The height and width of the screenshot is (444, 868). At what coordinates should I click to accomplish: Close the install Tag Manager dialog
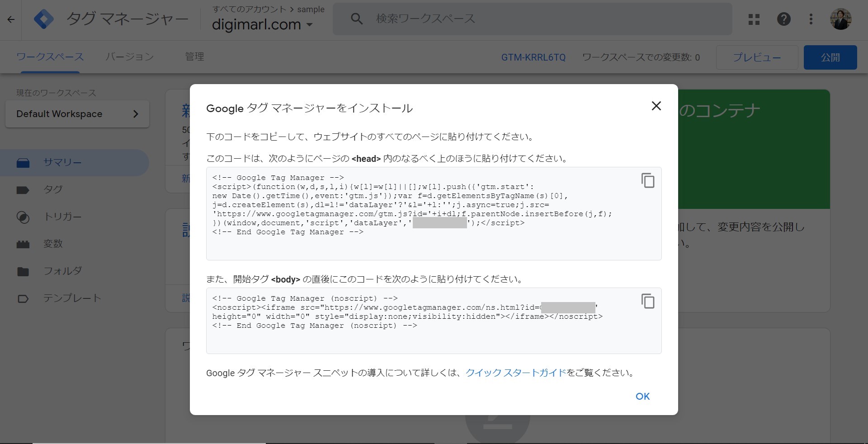click(656, 106)
